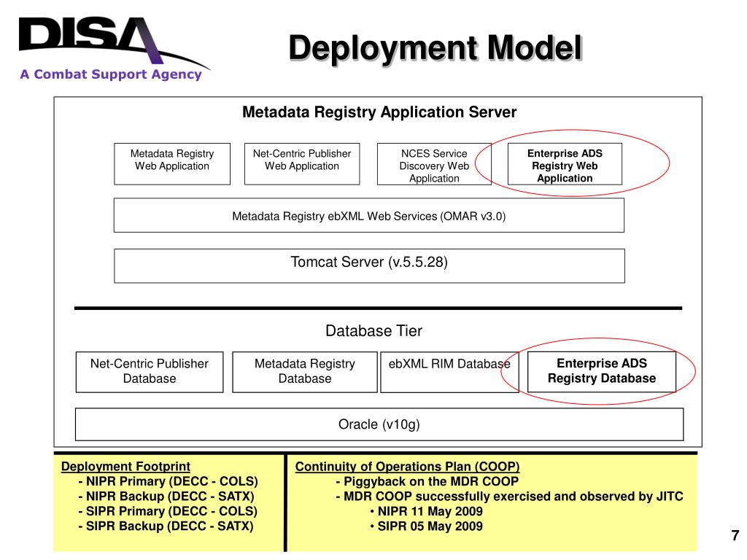
Task: Select 'Continuity of Operations Plan (COOP)' heading
Action: click(x=407, y=466)
